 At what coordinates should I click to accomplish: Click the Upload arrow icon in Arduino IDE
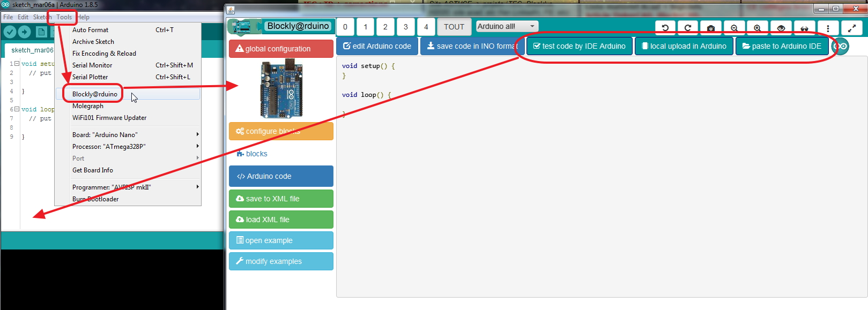(24, 32)
